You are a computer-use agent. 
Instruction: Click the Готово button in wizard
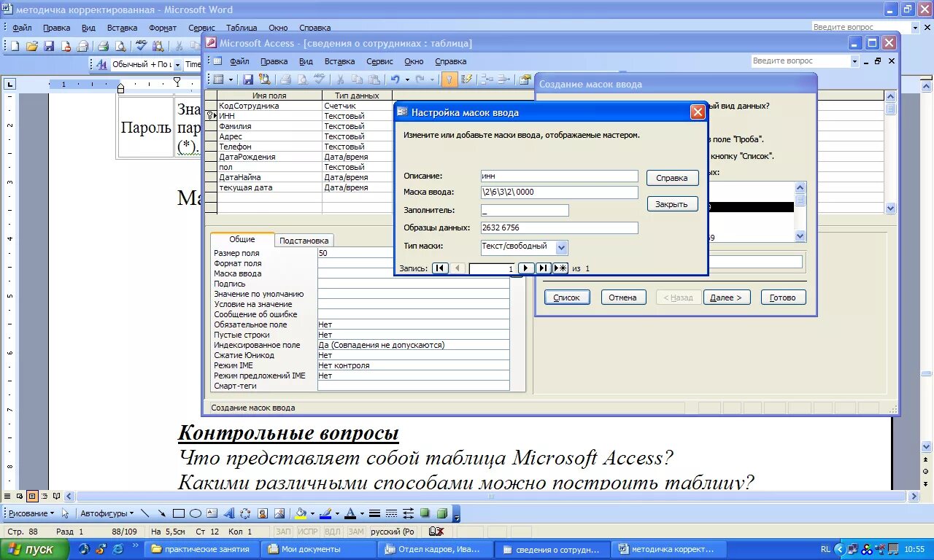pos(783,297)
